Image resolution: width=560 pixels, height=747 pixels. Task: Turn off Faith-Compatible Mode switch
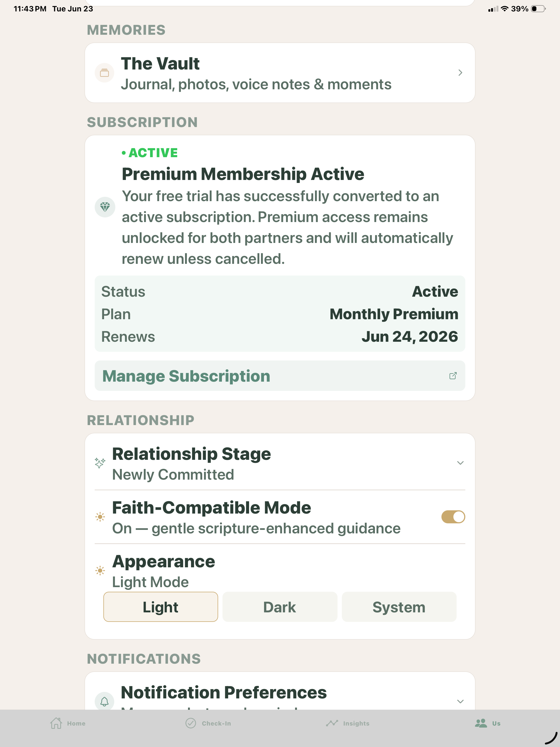[453, 517]
